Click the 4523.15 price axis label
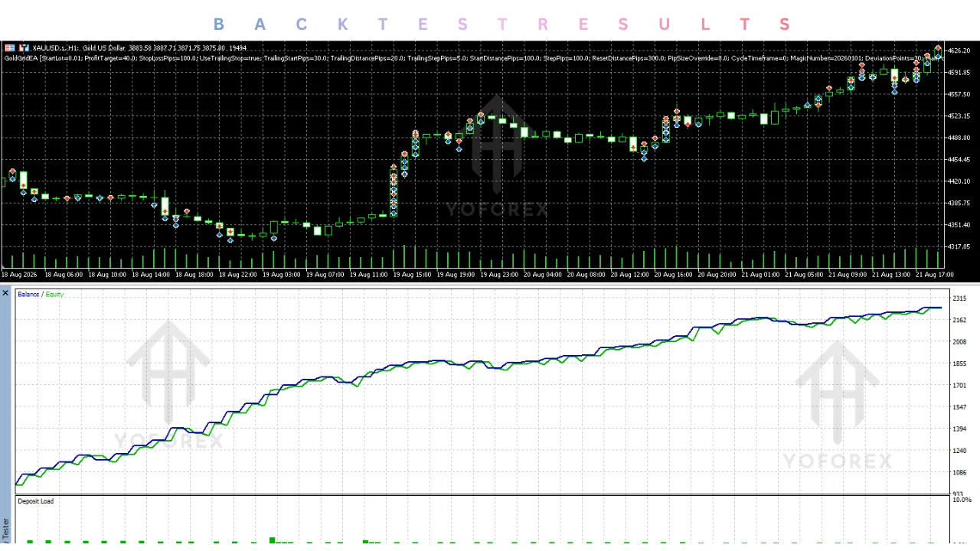This screenshot has height=551, width=980. (x=959, y=116)
